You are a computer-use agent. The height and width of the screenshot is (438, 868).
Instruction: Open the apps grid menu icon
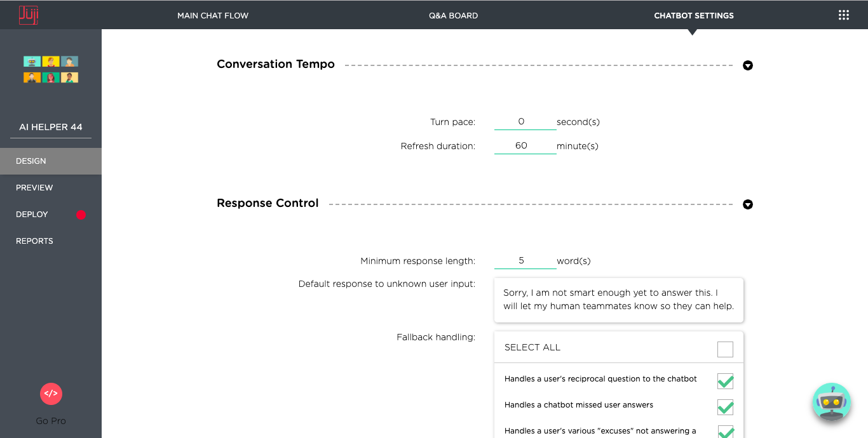[844, 15]
